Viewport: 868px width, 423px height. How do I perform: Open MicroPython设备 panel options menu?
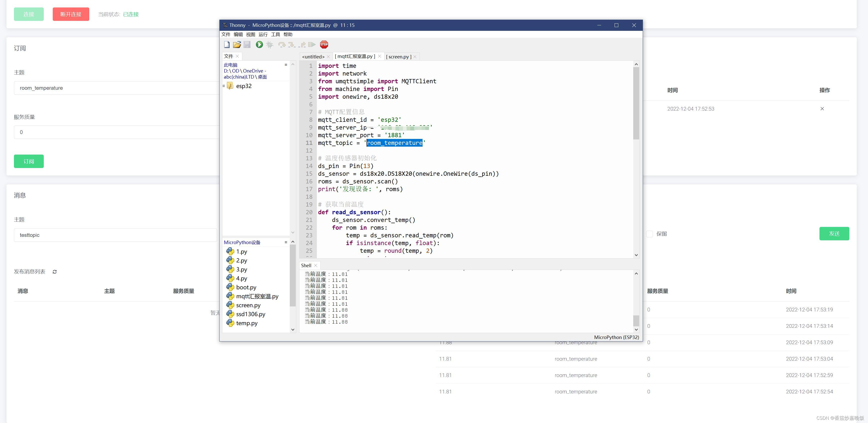[x=286, y=242]
